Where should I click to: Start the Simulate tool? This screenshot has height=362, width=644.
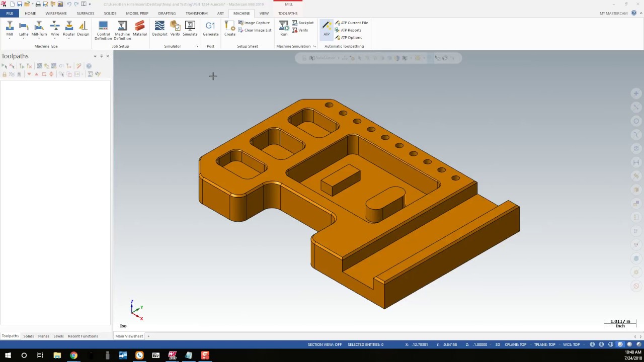(x=190, y=29)
